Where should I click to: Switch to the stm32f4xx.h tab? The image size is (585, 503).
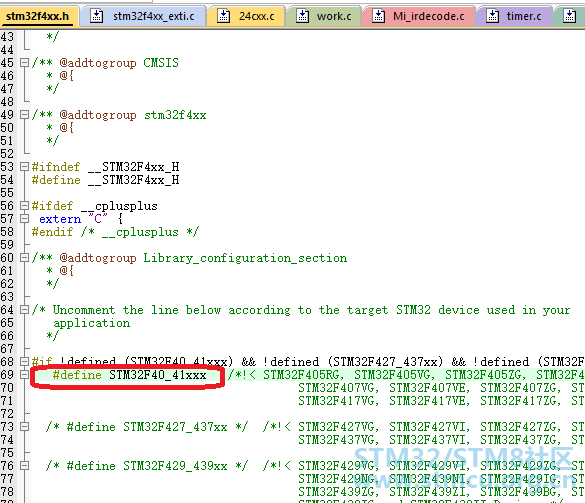pyautogui.click(x=38, y=16)
